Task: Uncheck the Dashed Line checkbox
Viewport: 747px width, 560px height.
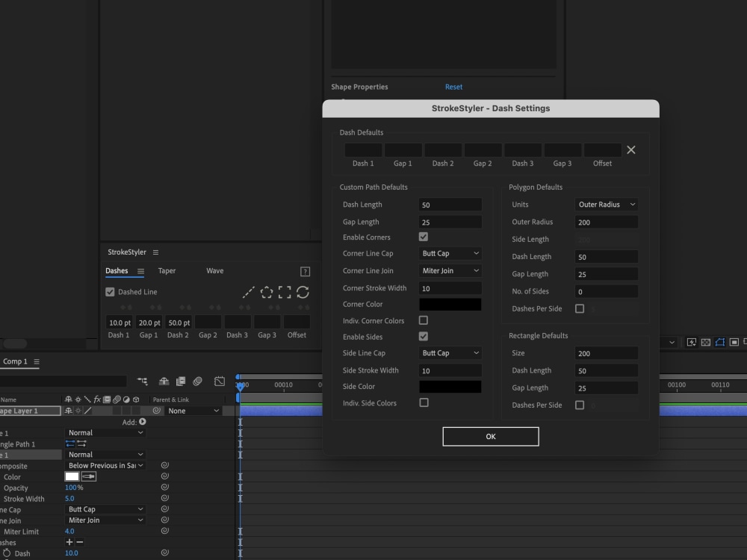Action: tap(110, 292)
